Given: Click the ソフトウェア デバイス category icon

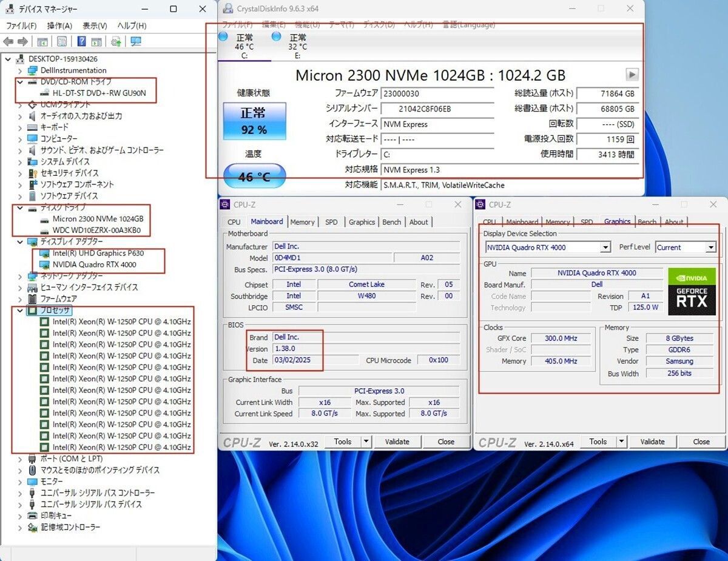Looking at the screenshot, I should pyautogui.click(x=33, y=196).
